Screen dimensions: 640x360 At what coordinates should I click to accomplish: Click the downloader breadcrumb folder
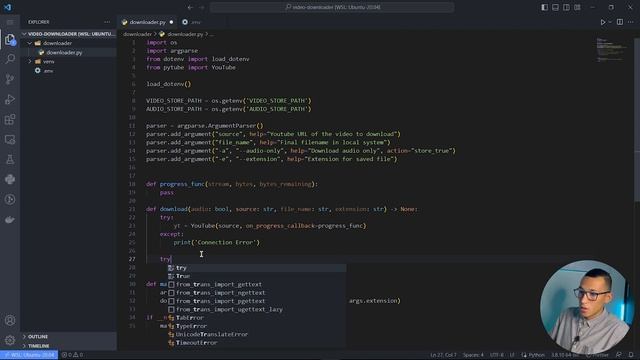[x=138, y=34]
